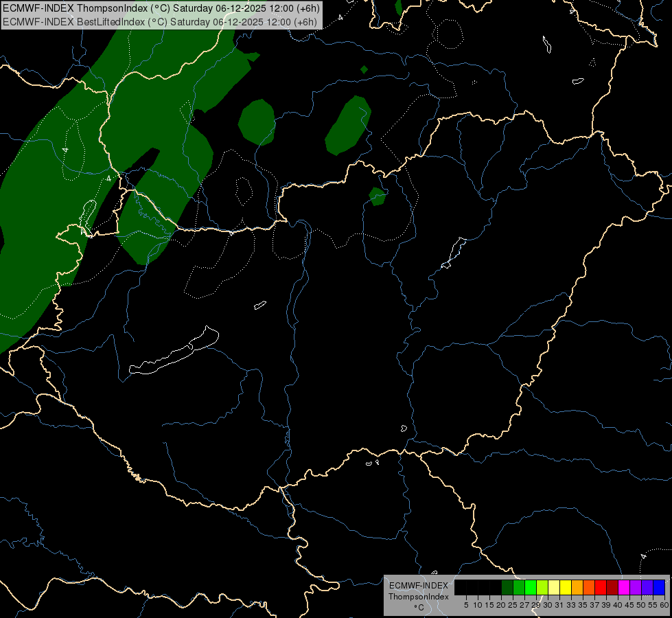
Task: Click the legend scale value 40
Action: coord(618,605)
